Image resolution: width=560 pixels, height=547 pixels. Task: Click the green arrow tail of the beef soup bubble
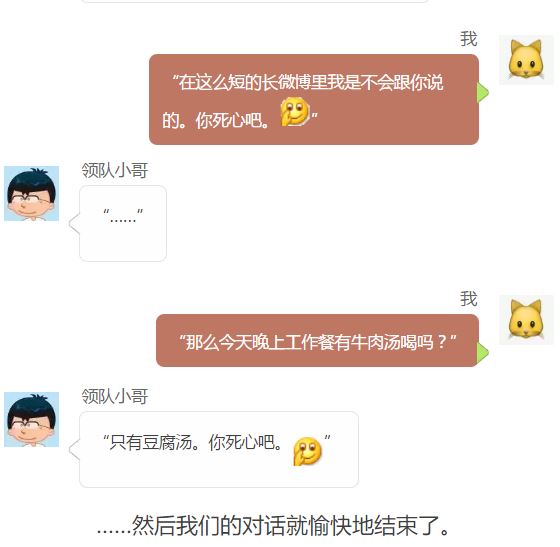(x=483, y=352)
